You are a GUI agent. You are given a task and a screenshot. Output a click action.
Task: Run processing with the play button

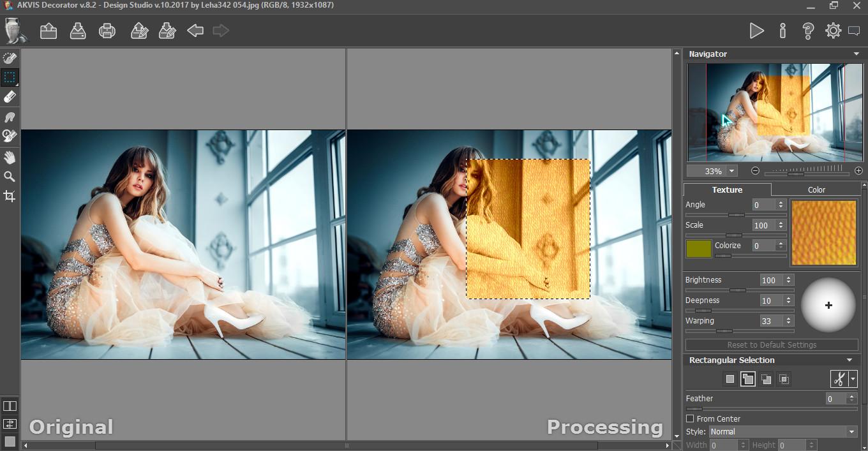coord(756,31)
